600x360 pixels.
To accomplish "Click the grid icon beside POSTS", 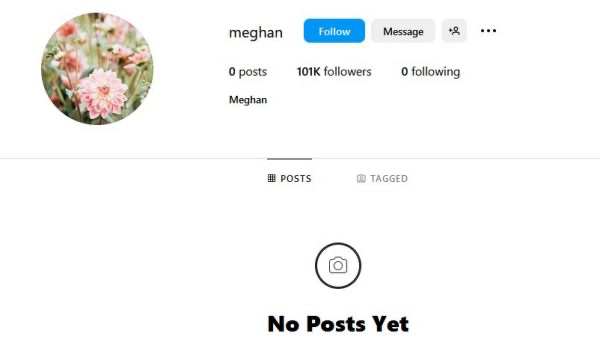I will pos(271,178).
